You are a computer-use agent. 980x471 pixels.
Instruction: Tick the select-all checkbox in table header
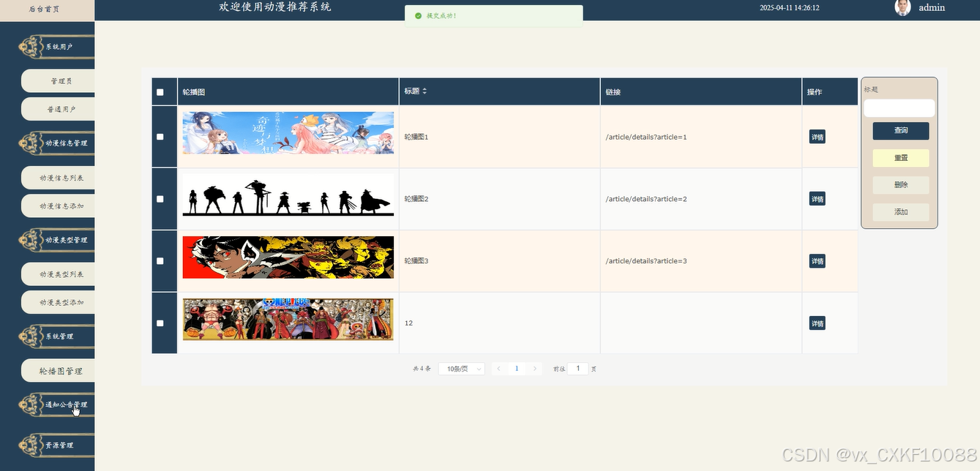pyautogui.click(x=160, y=92)
